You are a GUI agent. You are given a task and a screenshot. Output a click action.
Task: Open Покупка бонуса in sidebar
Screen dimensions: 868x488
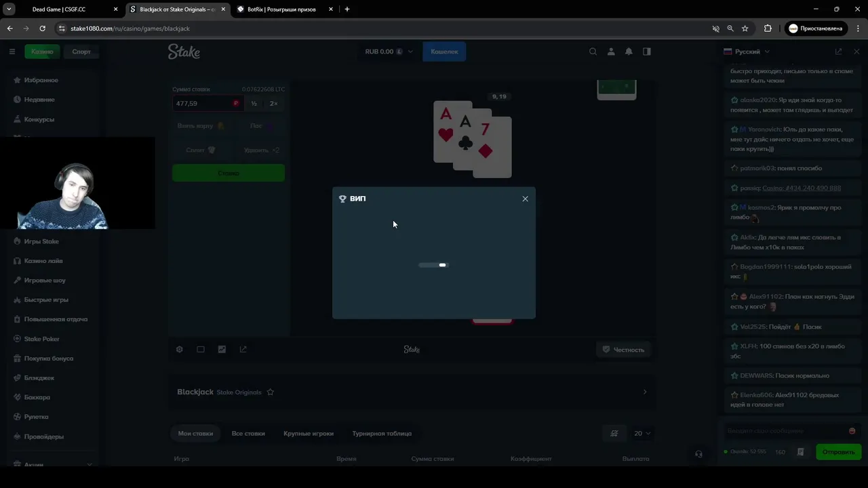pos(48,359)
